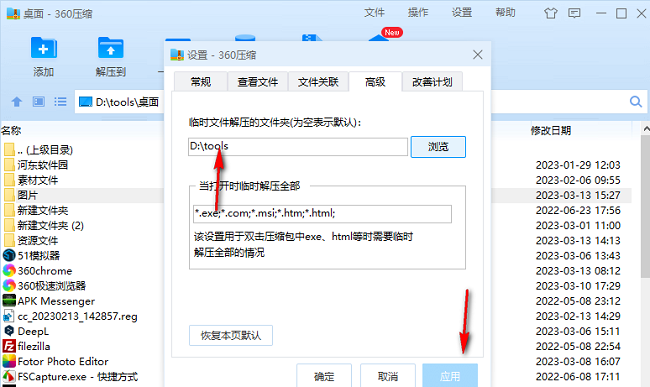Switch to the 常规 tab
Screen dimensions: 650x387
[x=201, y=82]
